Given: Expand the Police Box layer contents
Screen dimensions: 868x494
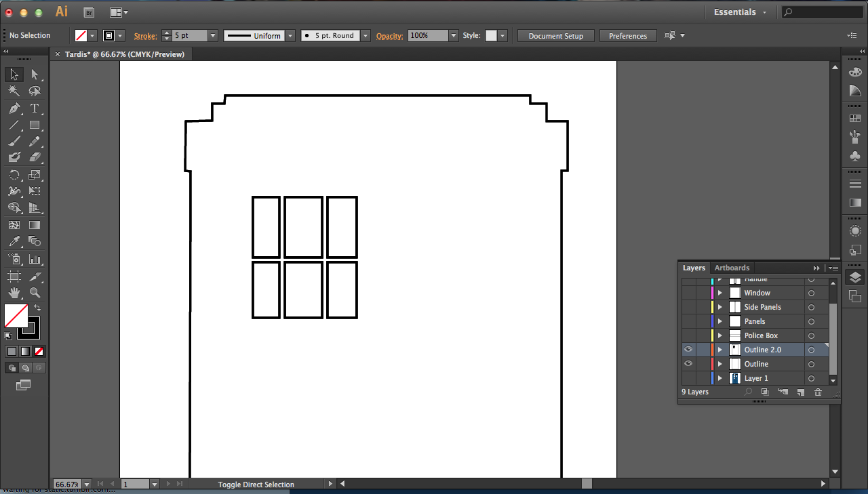Looking at the screenshot, I should [720, 335].
